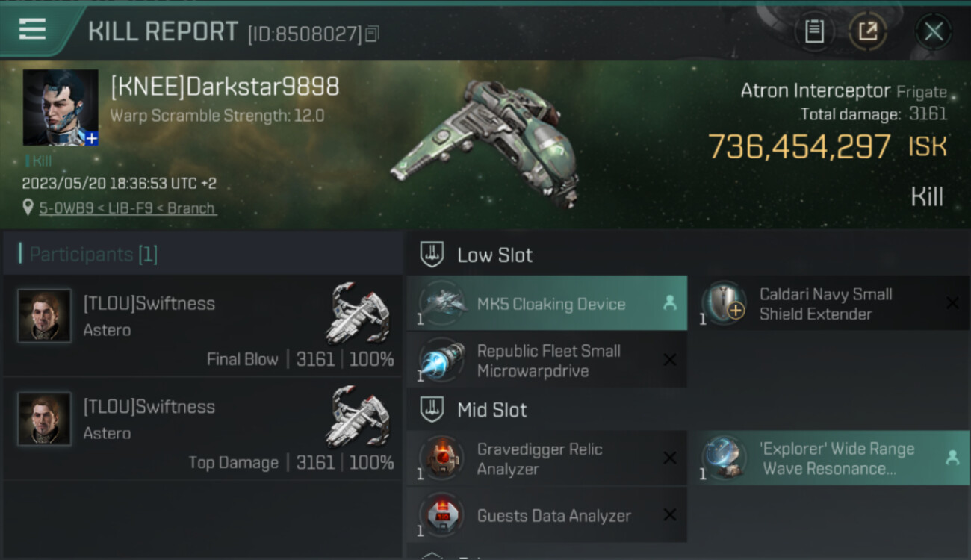Toggle X on Guests Data Analyzer
The width and height of the screenshot is (971, 560).
point(669,515)
